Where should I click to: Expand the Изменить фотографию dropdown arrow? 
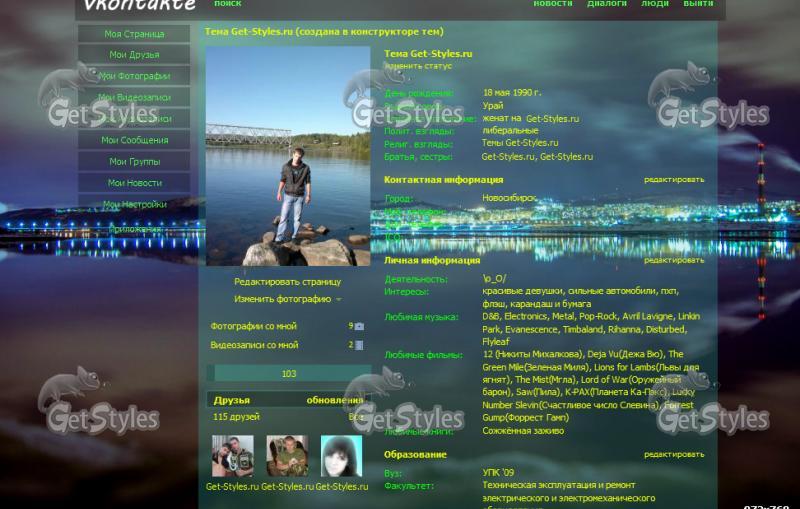pyautogui.click(x=339, y=299)
